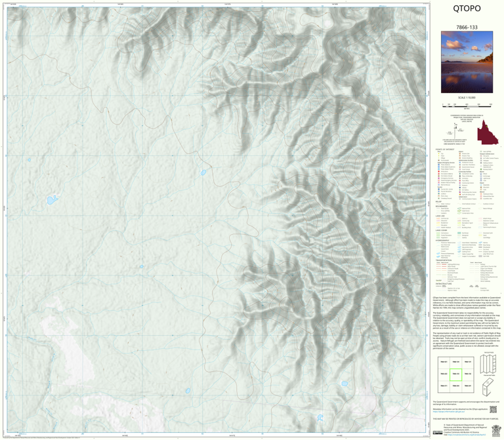
Task: Click the Creative Commons licence badge
Action: 438,433
